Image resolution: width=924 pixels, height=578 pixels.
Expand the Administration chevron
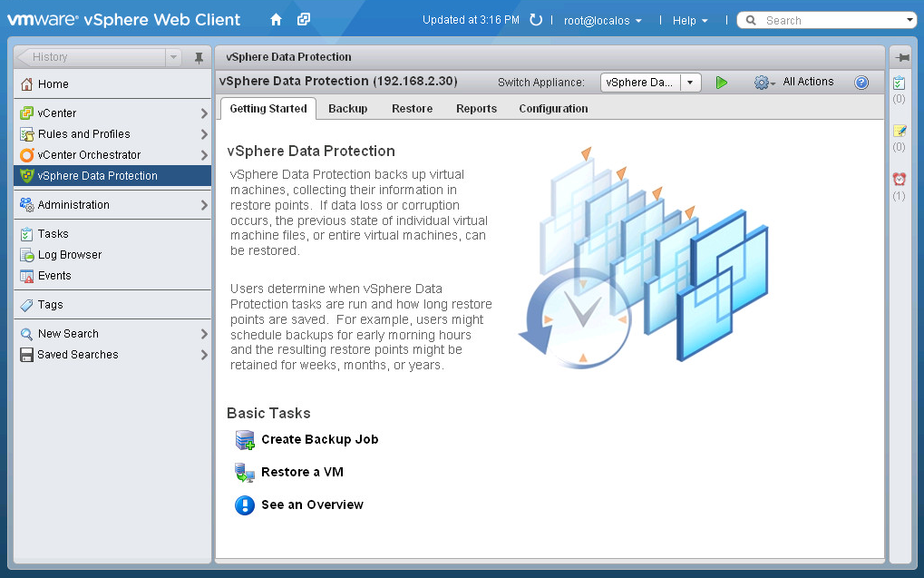[x=204, y=205]
